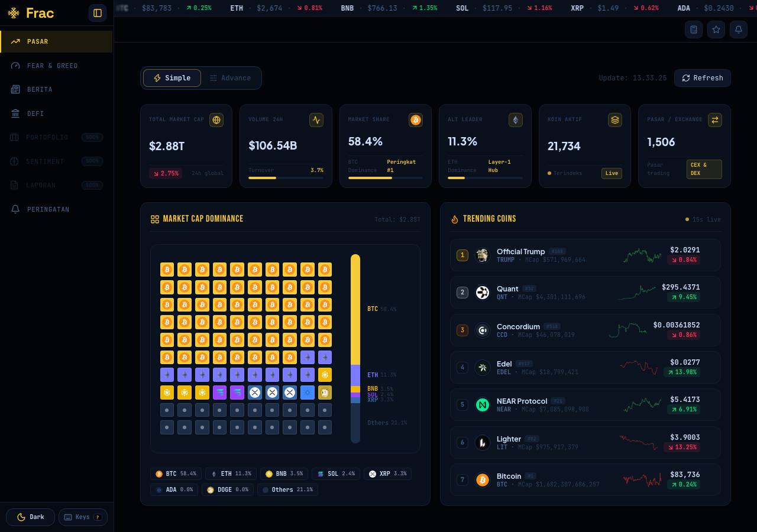Viewport: 757px width, 532px height.
Task: Collapse the sidebar with the panel icon
Action: [98, 13]
